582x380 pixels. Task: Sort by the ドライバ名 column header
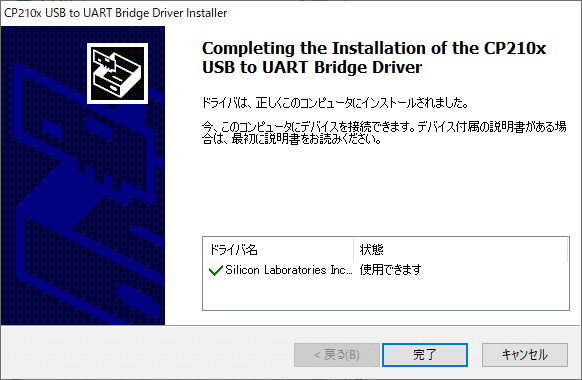click(x=278, y=250)
